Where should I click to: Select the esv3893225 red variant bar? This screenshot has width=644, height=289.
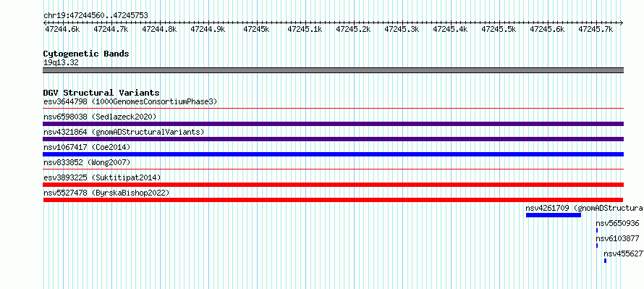[333, 185]
